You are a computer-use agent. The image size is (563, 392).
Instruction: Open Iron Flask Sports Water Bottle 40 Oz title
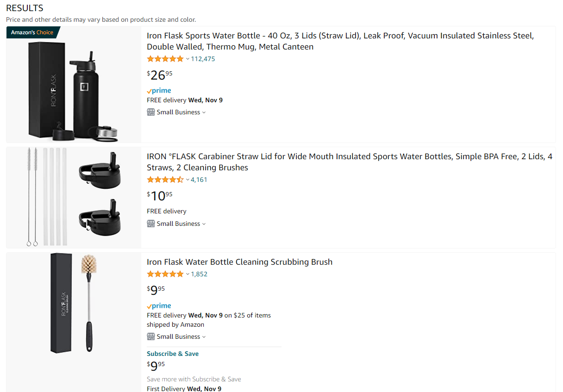tap(340, 41)
